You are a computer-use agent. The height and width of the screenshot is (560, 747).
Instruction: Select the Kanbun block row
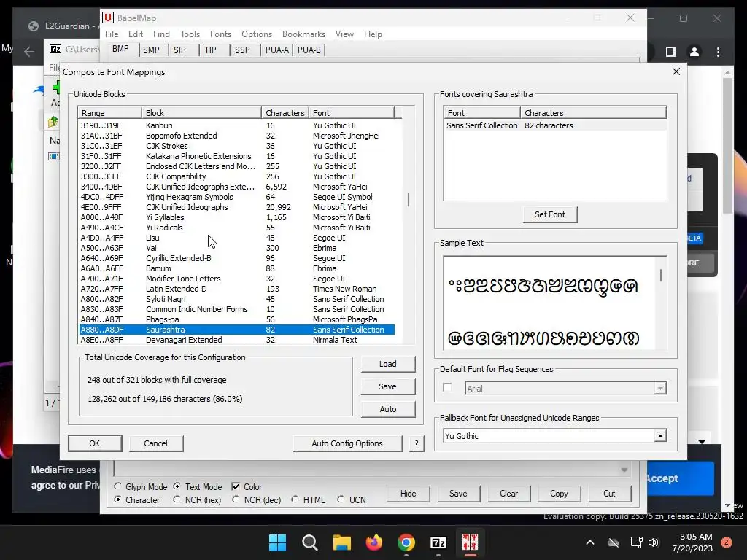(x=237, y=125)
